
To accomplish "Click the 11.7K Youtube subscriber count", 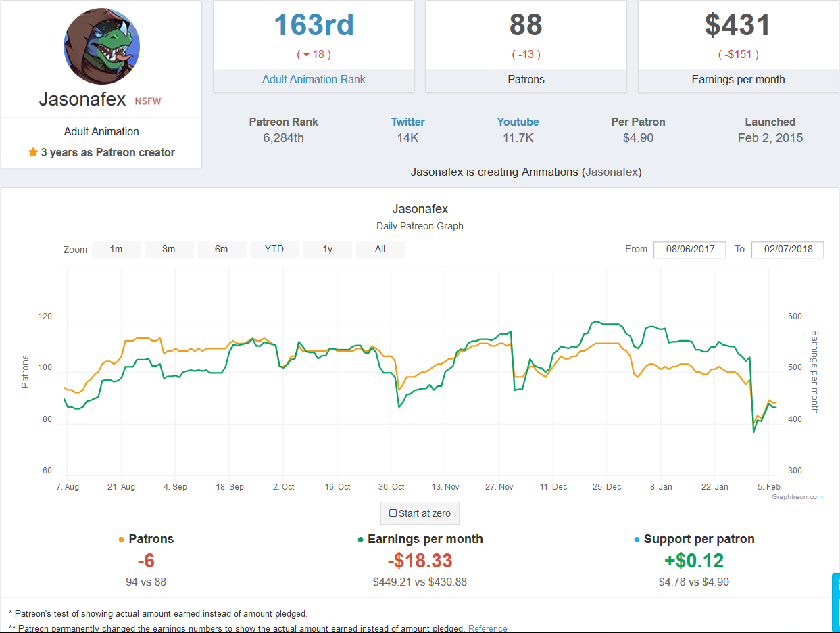I will 518,138.
